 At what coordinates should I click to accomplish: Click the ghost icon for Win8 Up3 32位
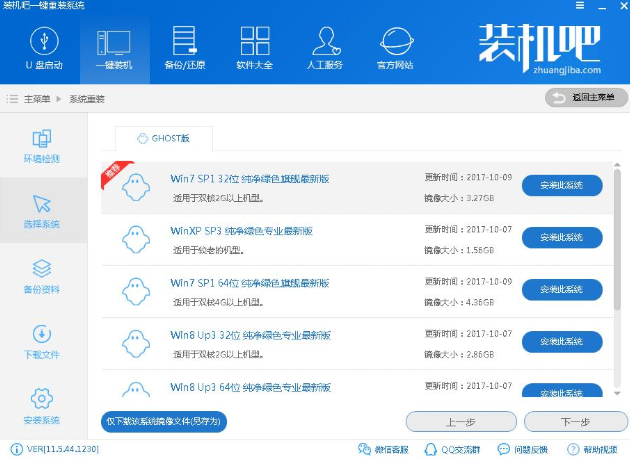(x=136, y=344)
